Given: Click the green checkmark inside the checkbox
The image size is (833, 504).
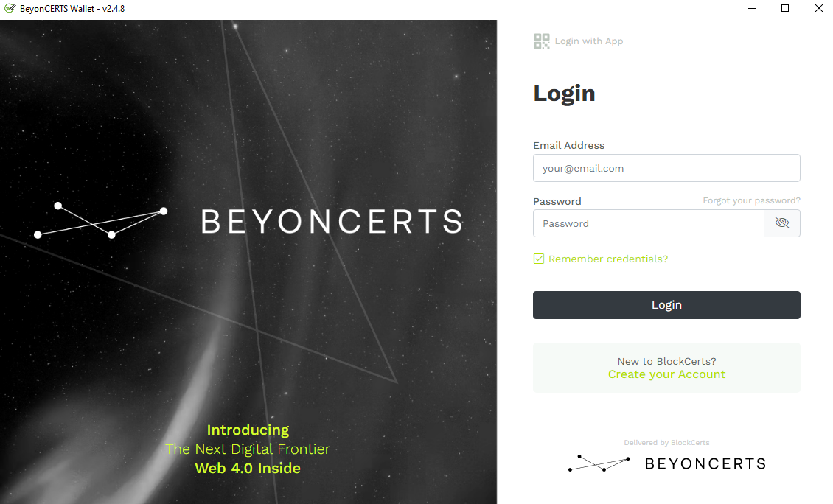Looking at the screenshot, I should 538,259.
